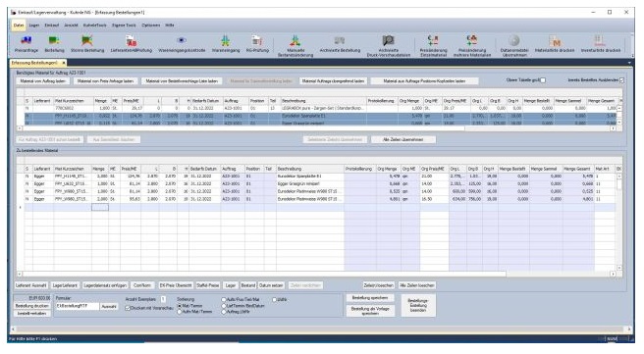Click Preisänderung mehrere Materialien icon
Image resolution: width=644 pixels, height=354 pixels.
point(472,46)
